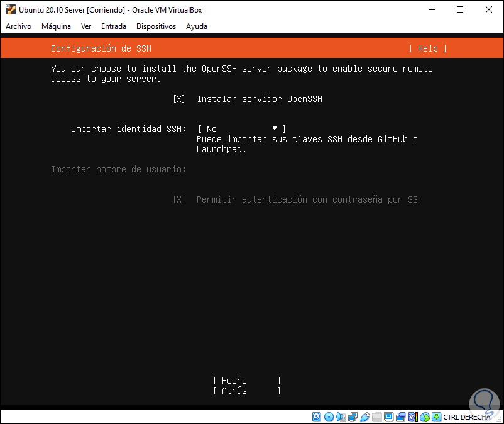Click the Configuración de SSH header title
The height and width of the screenshot is (424, 504).
101,48
